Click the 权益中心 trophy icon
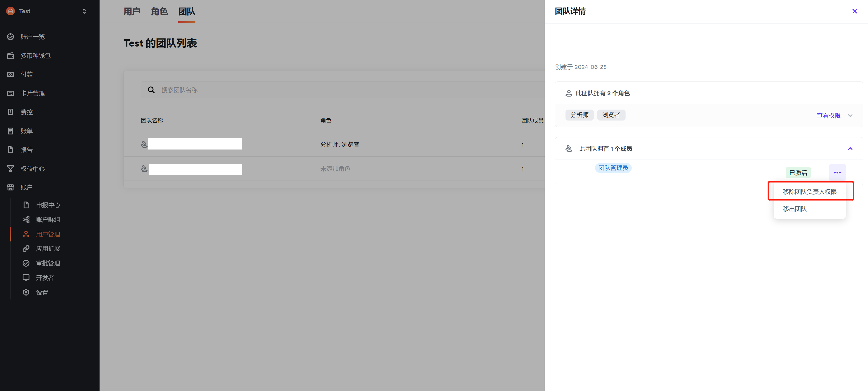 (11, 169)
